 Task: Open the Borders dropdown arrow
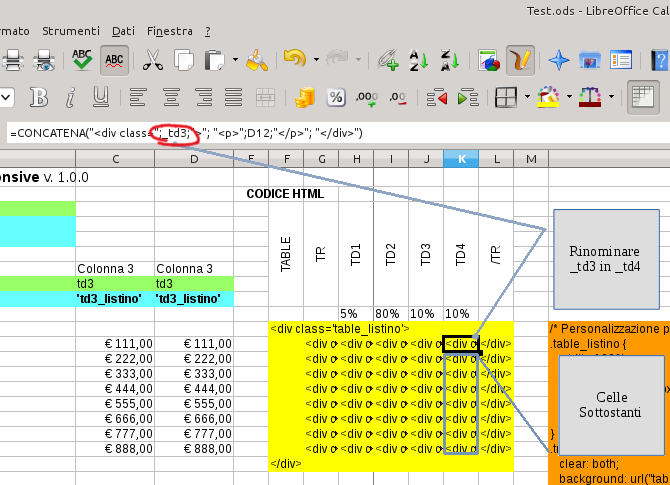pyautogui.click(x=527, y=97)
